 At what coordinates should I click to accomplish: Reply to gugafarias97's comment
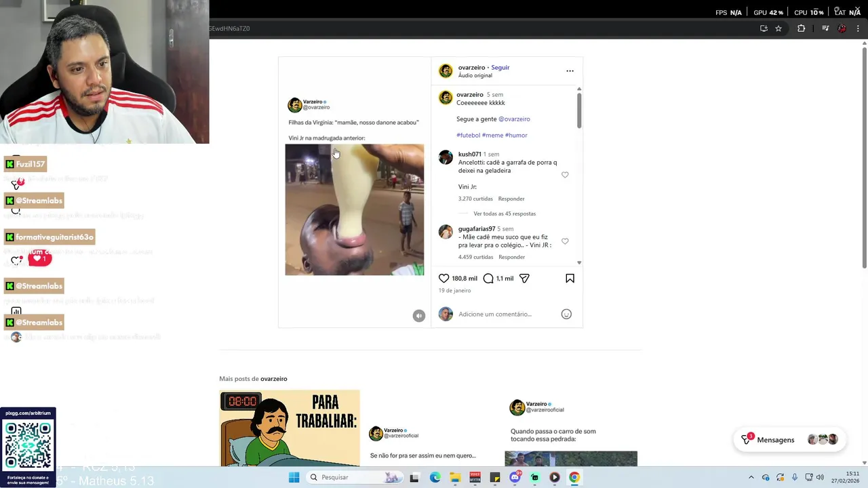(x=511, y=257)
